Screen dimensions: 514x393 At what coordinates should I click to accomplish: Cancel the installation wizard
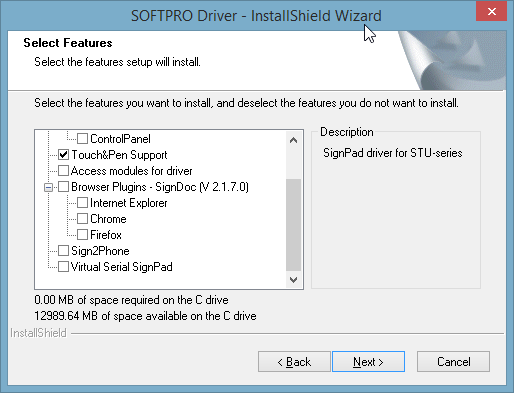(453, 361)
